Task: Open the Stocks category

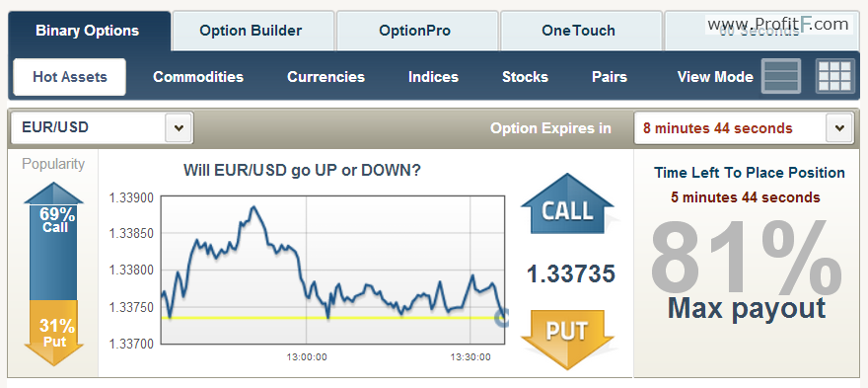Action: (x=526, y=76)
